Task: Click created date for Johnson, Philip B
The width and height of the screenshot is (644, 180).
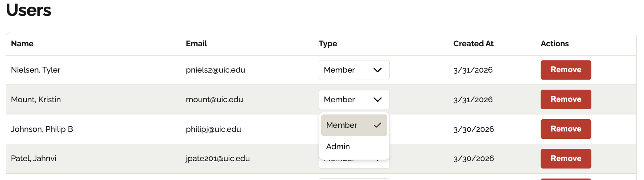Action: pos(474,129)
